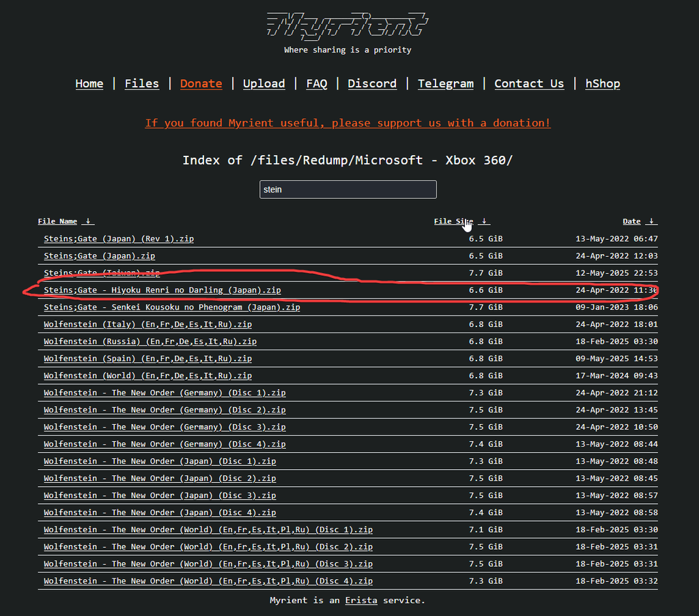Open the Erista link in footer
Image resolution: width=699 pixels, height=616 pixels.
[361, 600]
